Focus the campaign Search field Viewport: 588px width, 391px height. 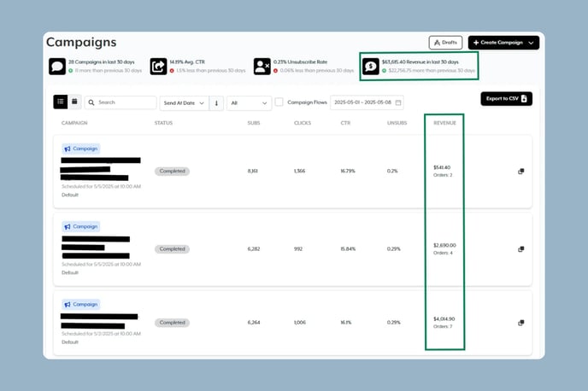pyautogui.click(x=121, y=102)
